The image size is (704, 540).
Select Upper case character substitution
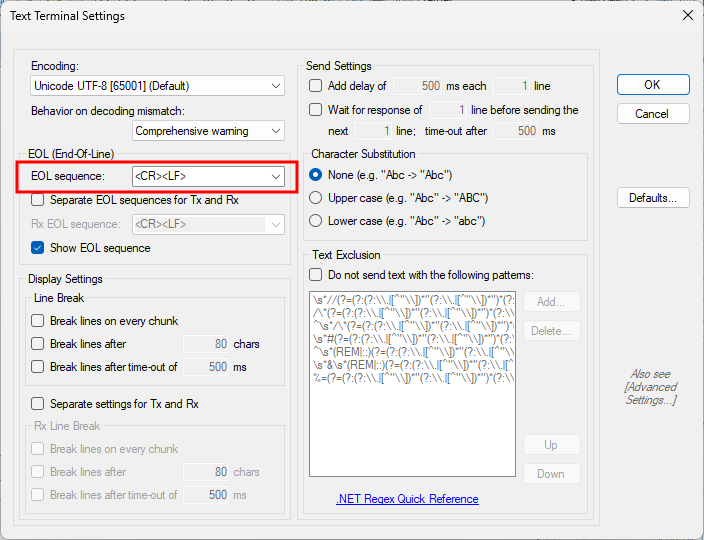pos(316,198)
